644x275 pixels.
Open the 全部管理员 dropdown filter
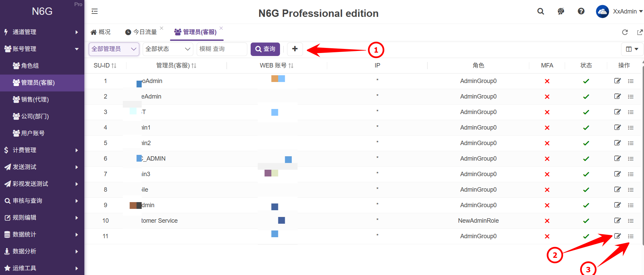pos(114,49)
